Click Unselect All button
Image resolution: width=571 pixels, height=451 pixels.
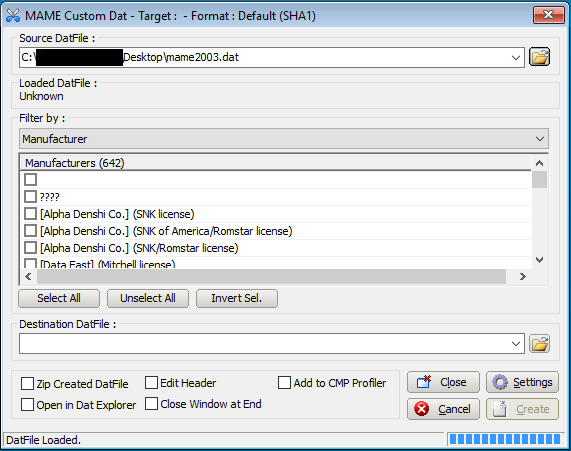coord(148,298)
